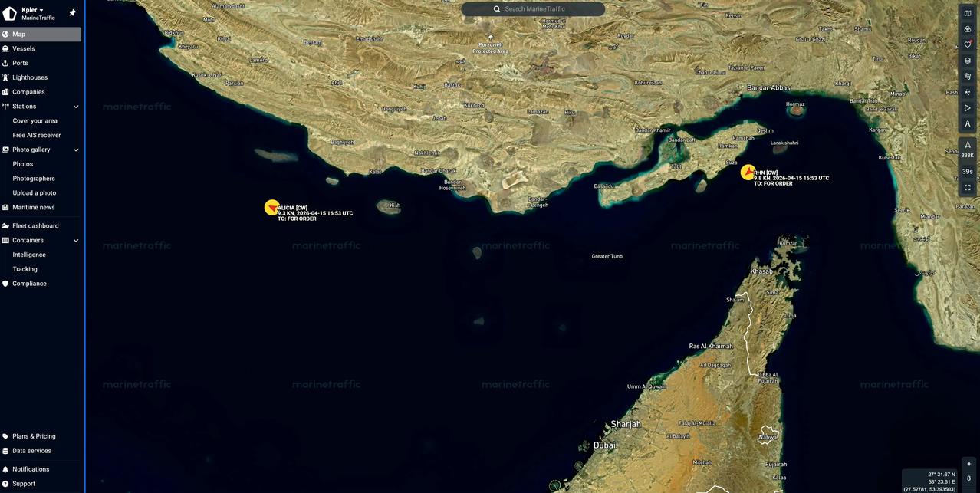
Task: Click the Ports anchor icon
Action: (5, 63)
